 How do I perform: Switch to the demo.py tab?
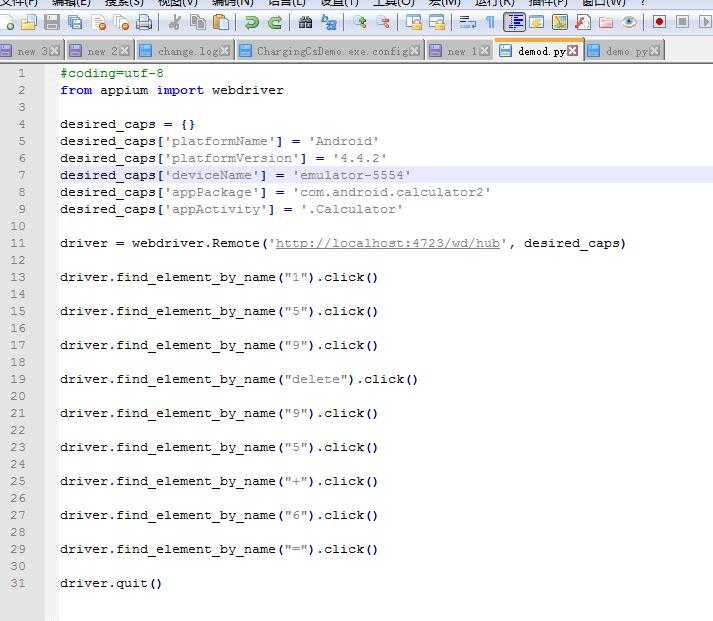[623, 51]
